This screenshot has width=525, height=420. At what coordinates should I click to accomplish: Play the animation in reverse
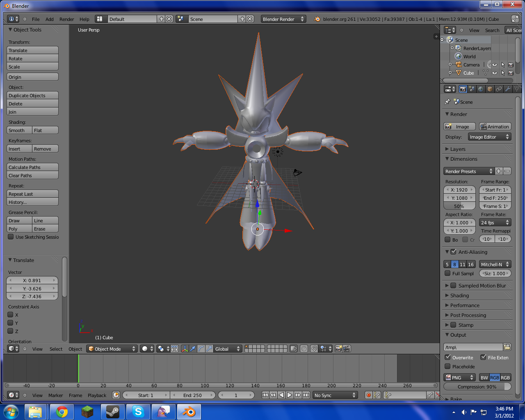point(281,395)
